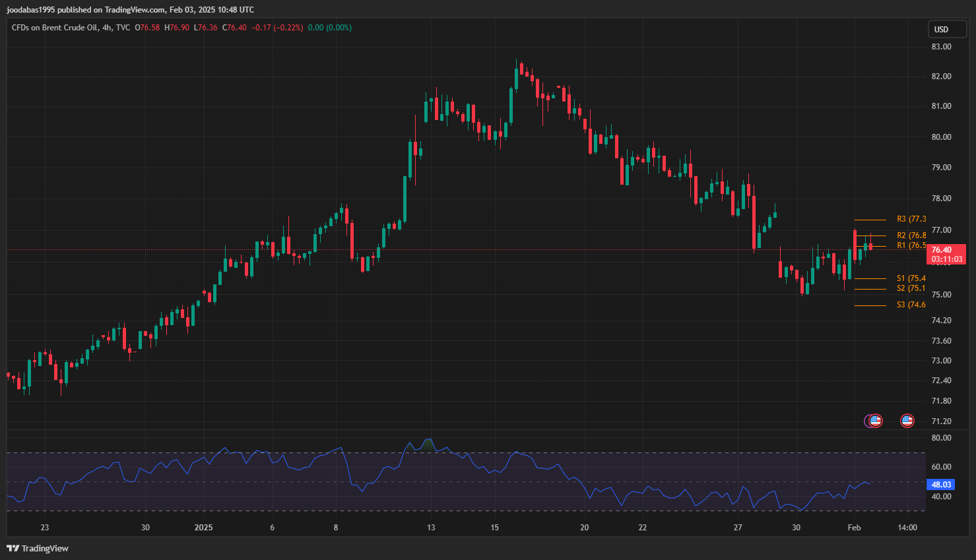The image size is (976, 560).
Task: Click the 6 date label on time axis
Action: (272, 528)
